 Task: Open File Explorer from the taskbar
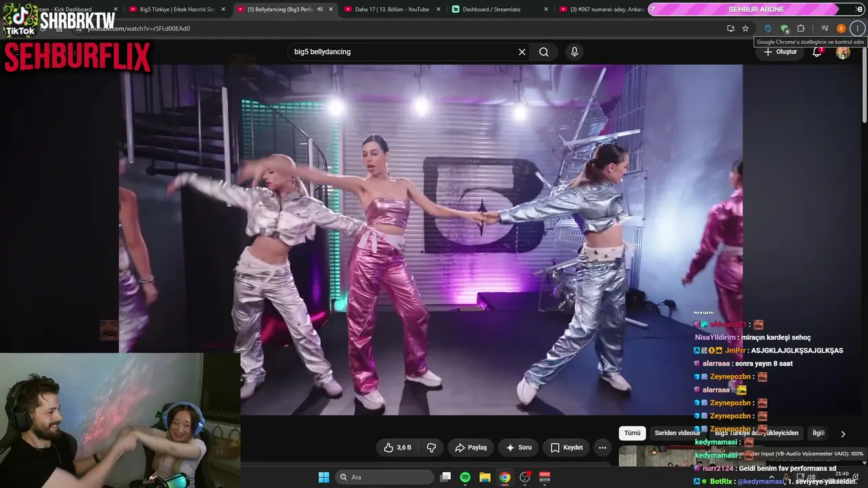click(x=485, y=477)
